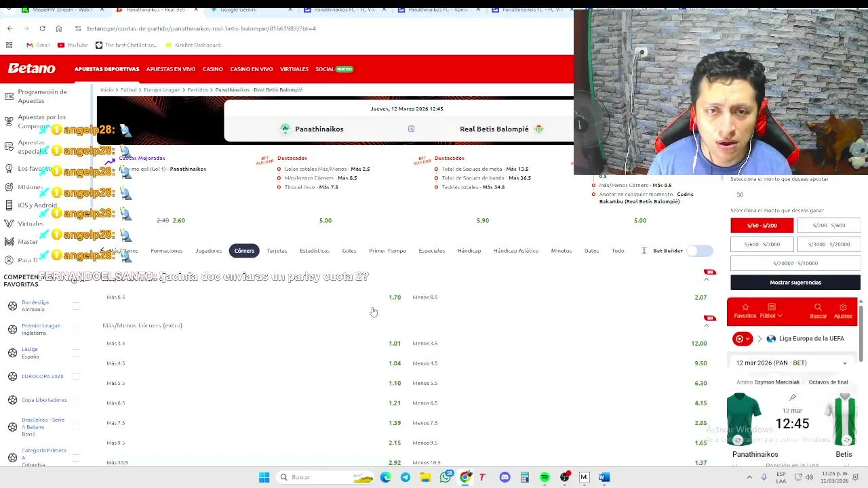Select the S/200 - S/600 win amount
Viewport: 868px width, 488px height.
pos(829,225)
